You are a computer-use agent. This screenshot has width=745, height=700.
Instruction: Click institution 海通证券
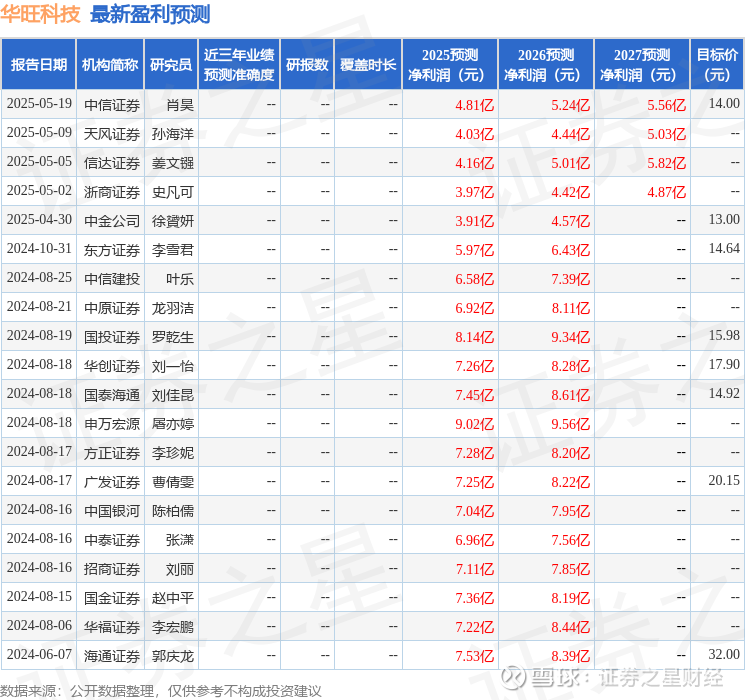click(x=112, y=656)
